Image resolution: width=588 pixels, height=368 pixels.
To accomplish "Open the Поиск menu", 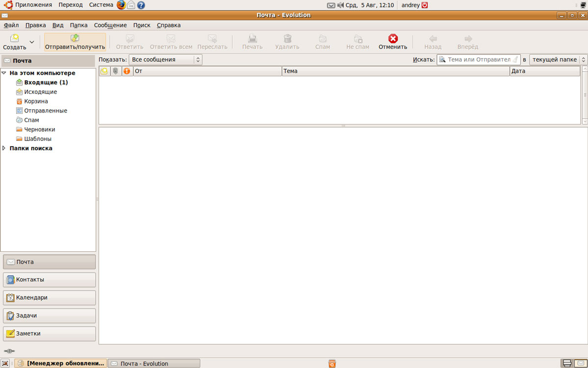I will (x=142, y=25).
